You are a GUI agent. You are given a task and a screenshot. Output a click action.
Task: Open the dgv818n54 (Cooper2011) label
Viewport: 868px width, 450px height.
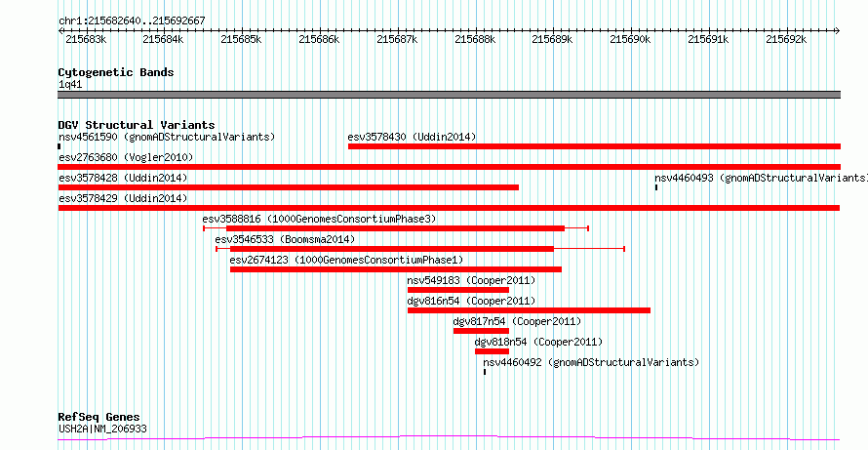click(x=538, y=342)
